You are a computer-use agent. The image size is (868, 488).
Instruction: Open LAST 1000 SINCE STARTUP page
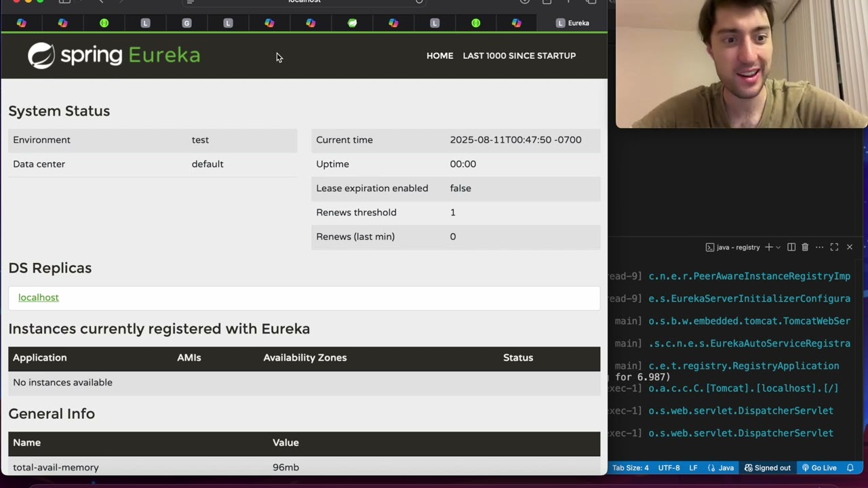point(519,56)
